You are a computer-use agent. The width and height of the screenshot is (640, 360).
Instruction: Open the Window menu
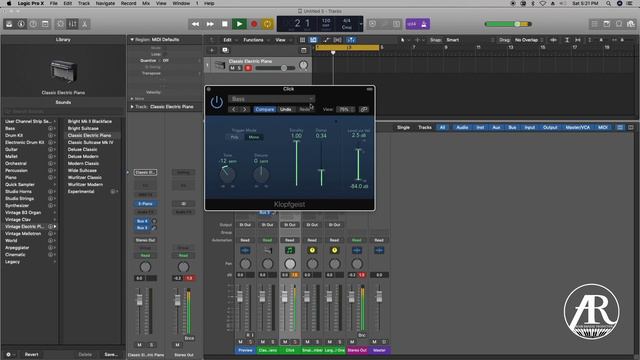pyautogui.click(x=181, y=3)
